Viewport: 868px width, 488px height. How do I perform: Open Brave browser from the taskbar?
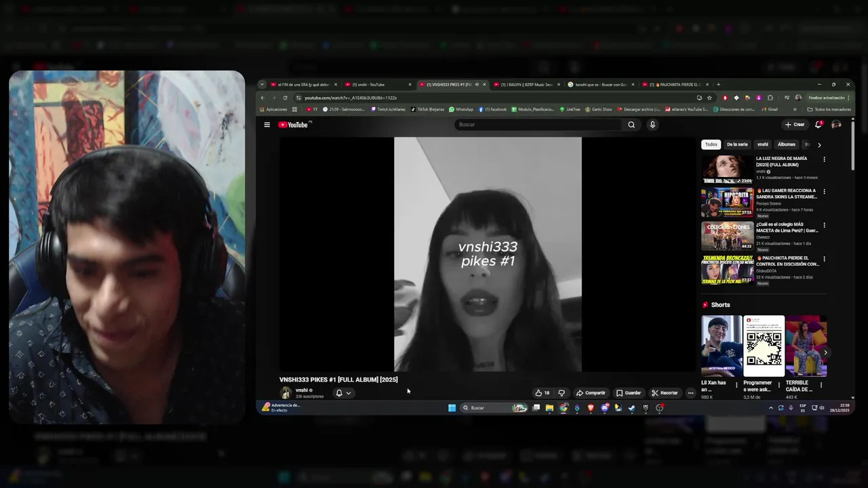pyautogui.click(x=591, y=408)
